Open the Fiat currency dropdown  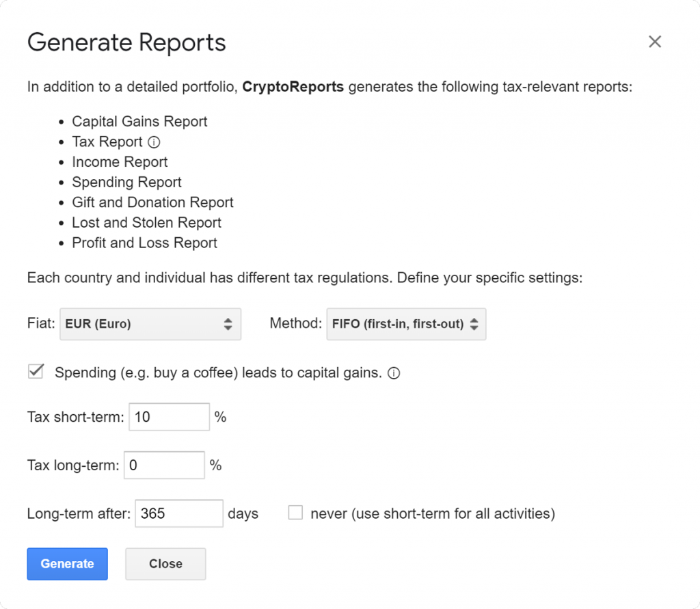150,324
